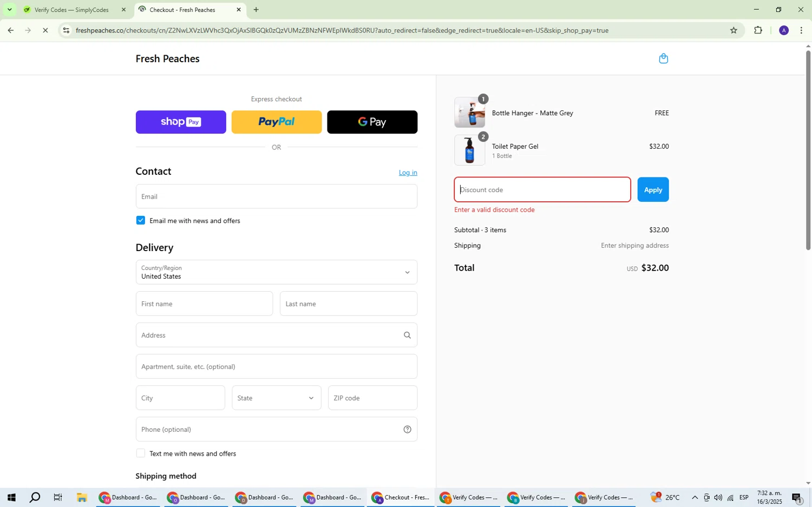
Task: Open the weather widget showing 26°C
Action: (666, 498)
